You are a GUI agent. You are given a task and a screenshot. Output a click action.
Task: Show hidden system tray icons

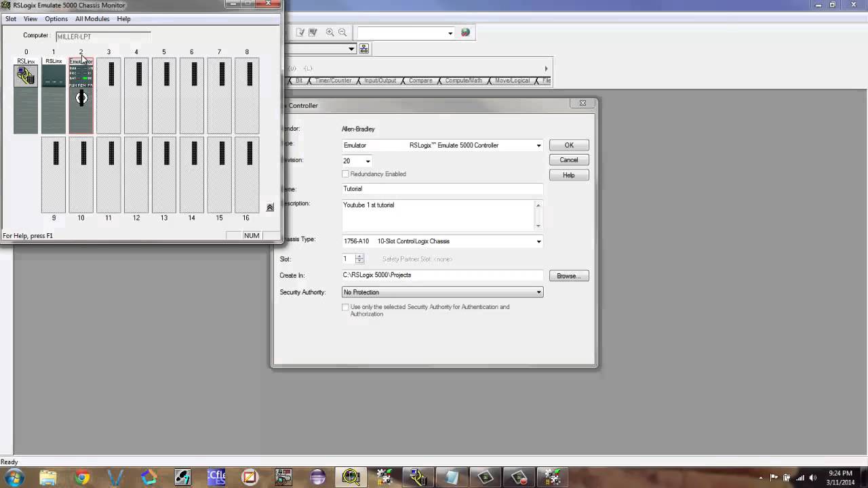pos(761,478)
